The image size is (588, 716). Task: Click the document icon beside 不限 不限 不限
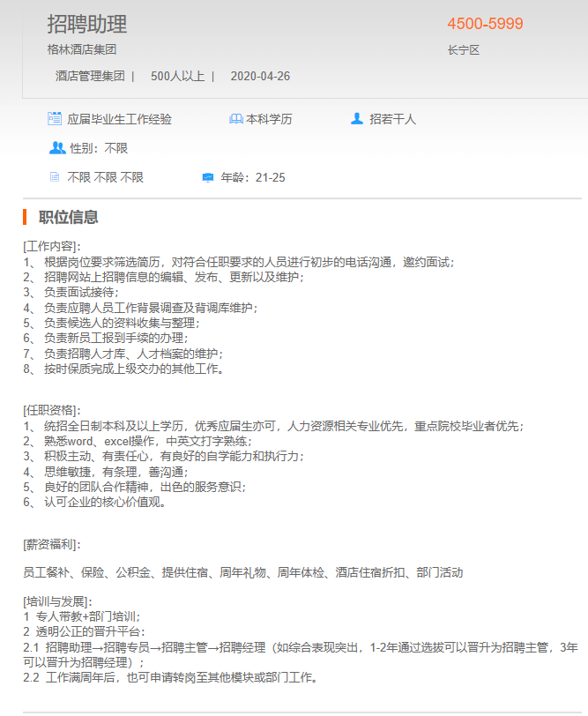click(x=55, y=177)
